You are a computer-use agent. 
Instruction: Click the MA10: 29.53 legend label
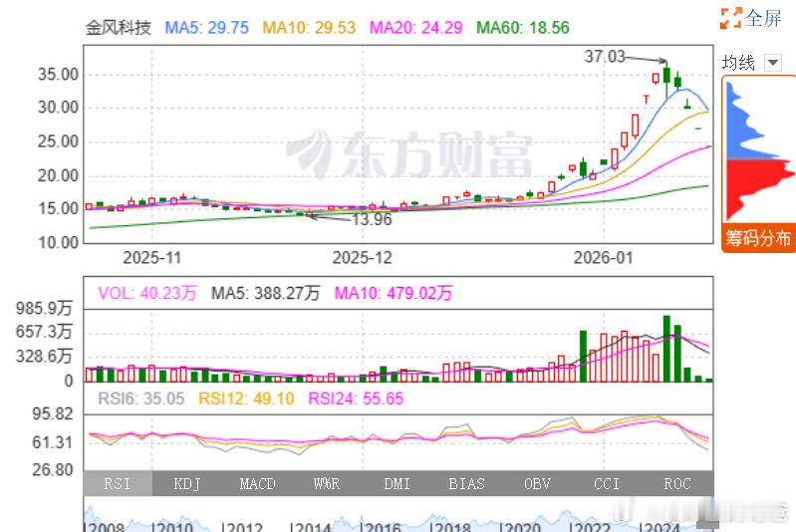(309, 28)
